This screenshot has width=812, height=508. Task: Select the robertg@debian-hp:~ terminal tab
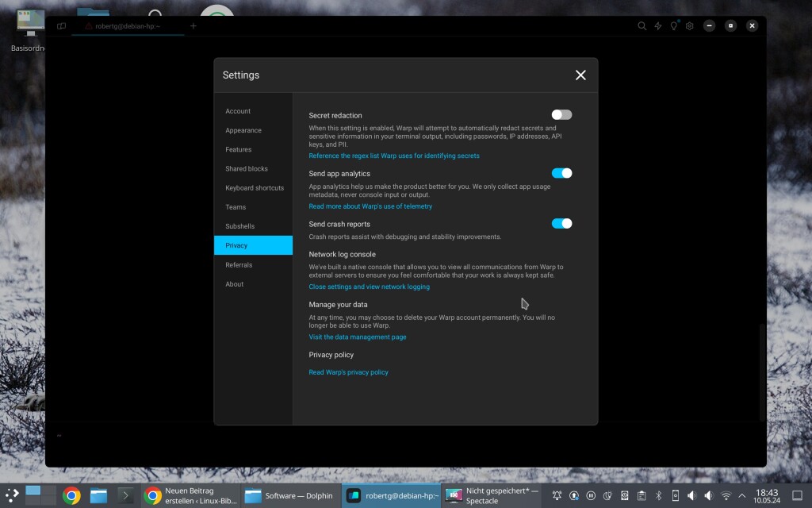click(128, 26)
